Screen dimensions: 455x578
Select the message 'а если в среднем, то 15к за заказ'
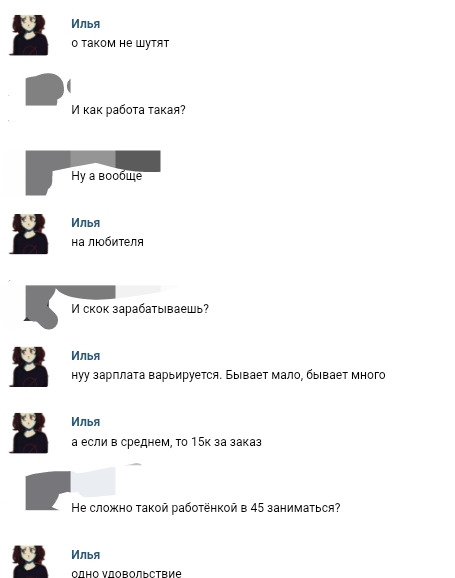pos(166,442)
